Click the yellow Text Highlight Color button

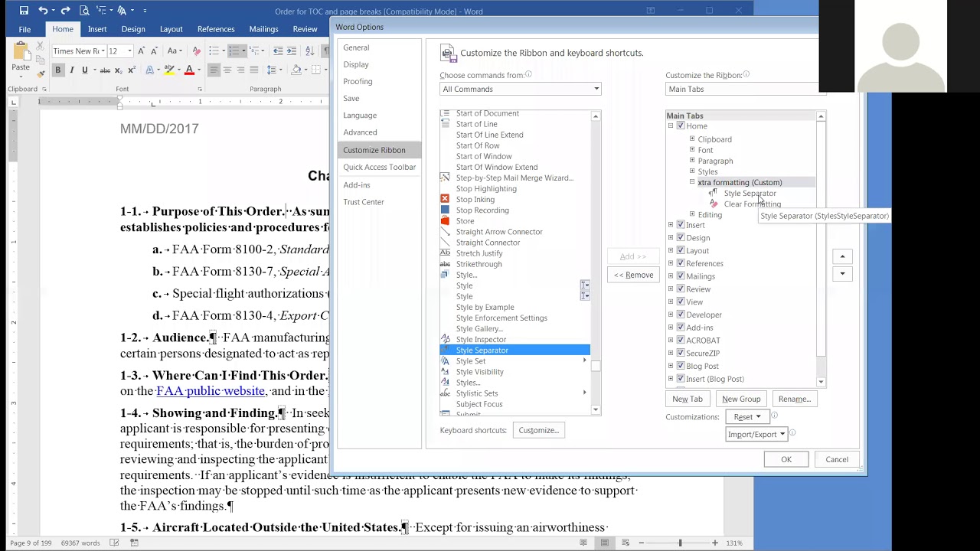[x=169, y=70]
